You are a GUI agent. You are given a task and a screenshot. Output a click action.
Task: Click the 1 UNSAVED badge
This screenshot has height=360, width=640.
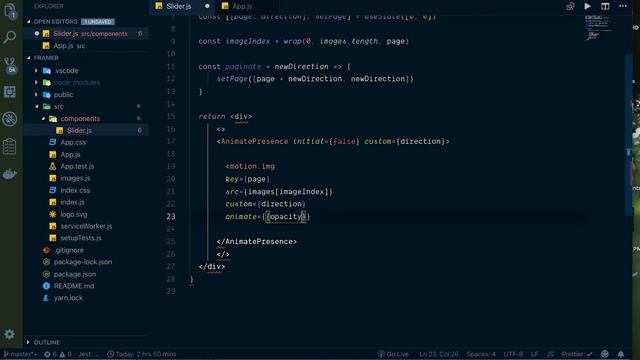(98, 22)
